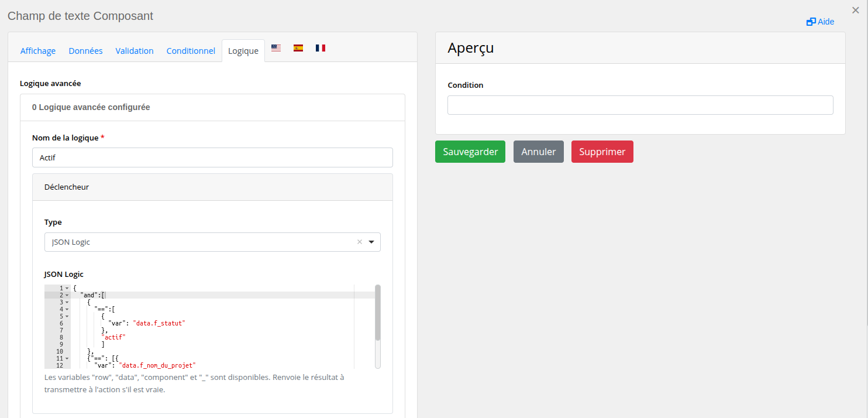Clear the JSON Logic type selection

(x=360, y=242)
